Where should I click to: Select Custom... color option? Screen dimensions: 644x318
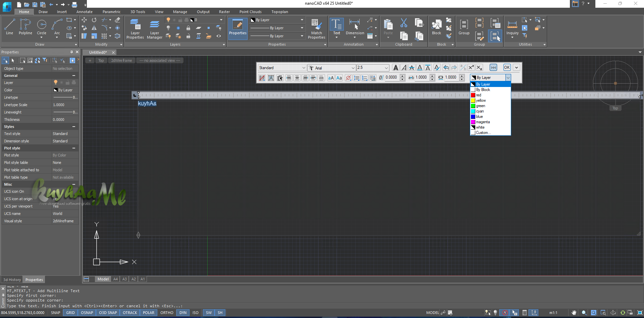pos(490,133)
